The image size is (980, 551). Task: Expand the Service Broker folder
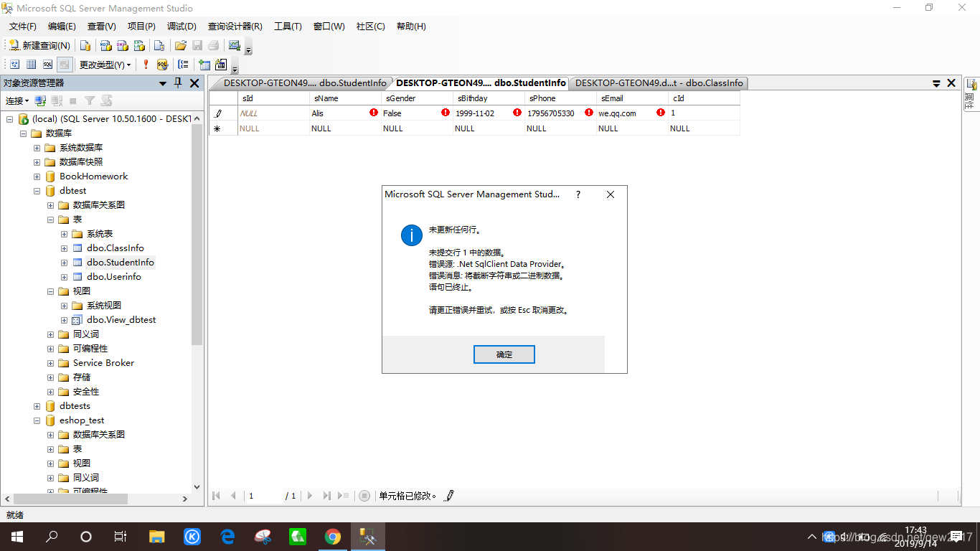51,363
